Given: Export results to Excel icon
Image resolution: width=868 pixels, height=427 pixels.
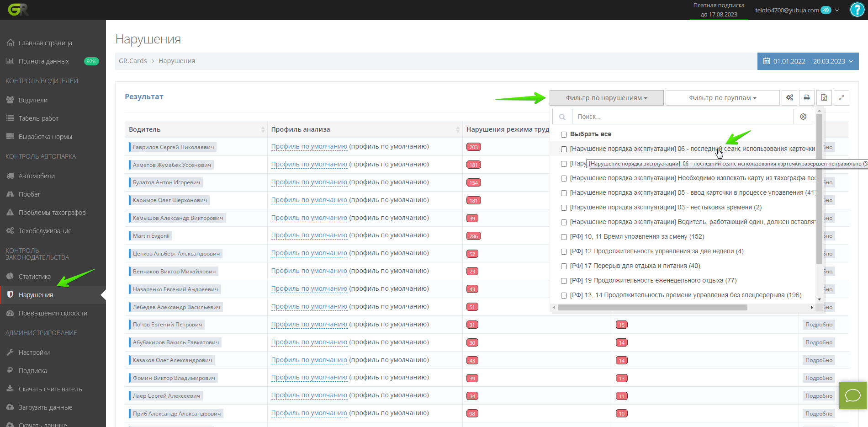Looking at the screenshot, I should point(824,97).
